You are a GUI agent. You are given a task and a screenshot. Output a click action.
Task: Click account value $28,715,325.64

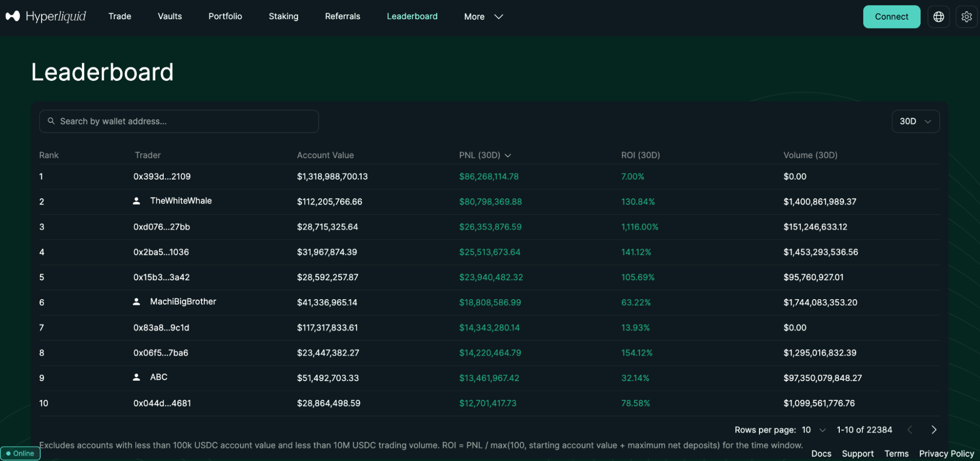[327, 227]
